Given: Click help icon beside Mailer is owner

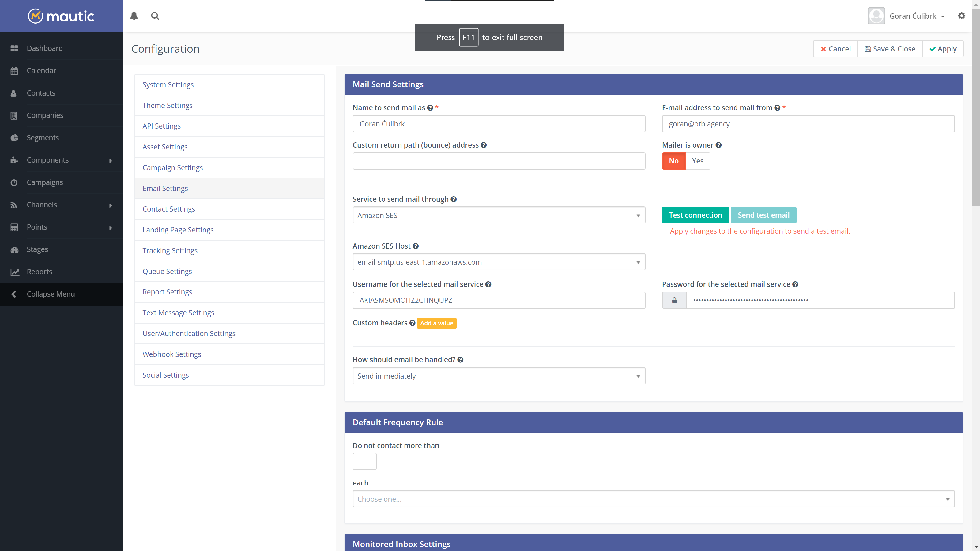Looking at the screenshot, I should click(718, 145).
